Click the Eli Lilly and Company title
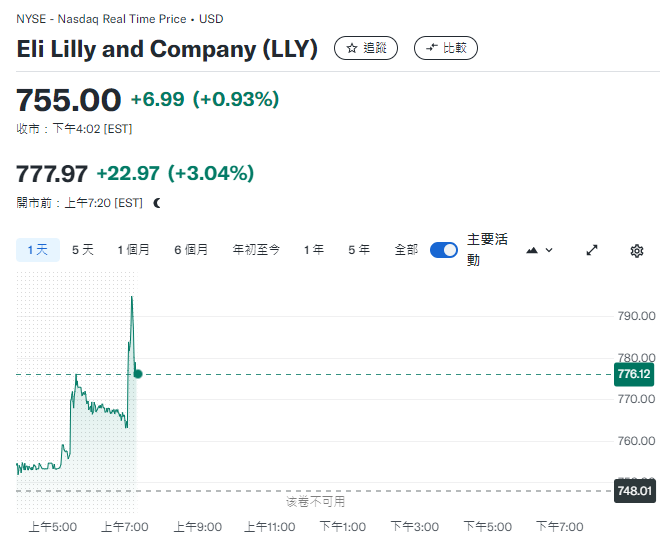 tap(167, 49)
